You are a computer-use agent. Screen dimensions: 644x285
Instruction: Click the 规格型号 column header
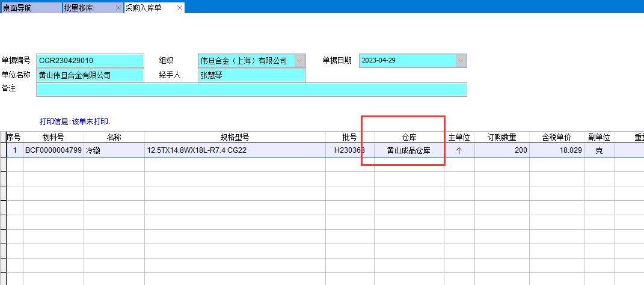click(x=235, y=137)
